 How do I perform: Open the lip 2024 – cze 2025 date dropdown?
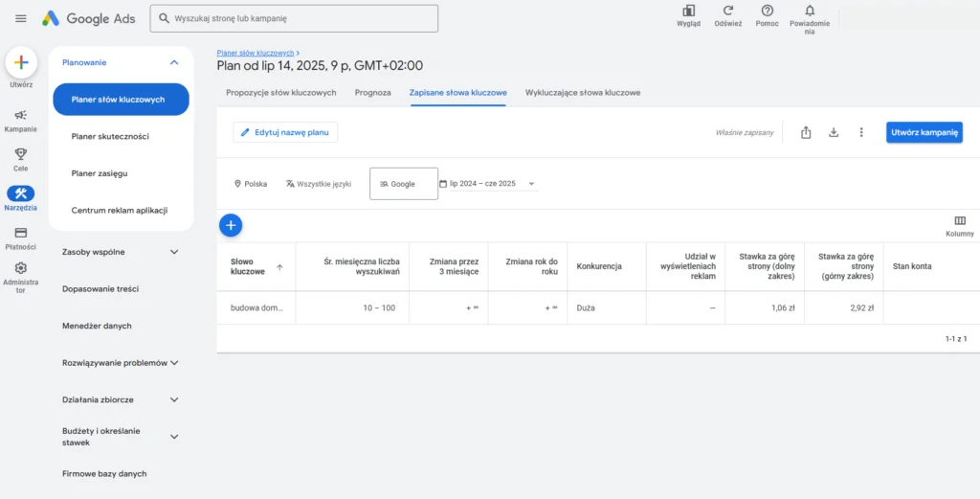point(488,184)
